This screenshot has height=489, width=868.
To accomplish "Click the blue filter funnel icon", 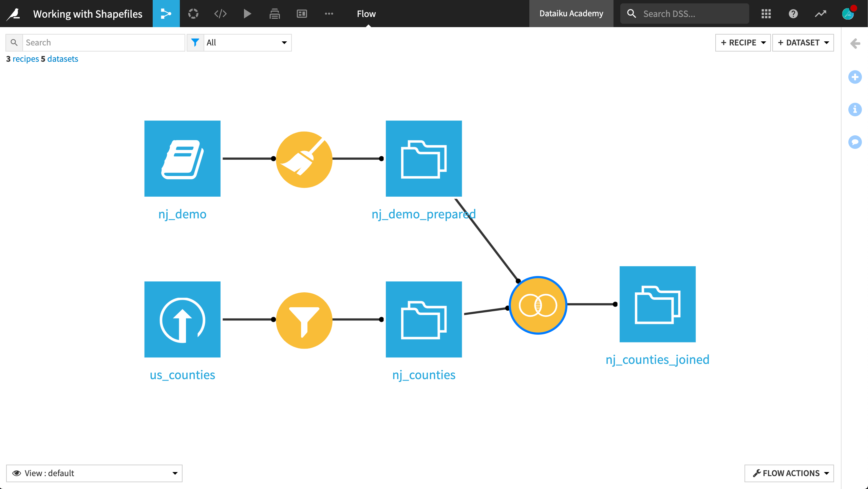I will (195, 42).
